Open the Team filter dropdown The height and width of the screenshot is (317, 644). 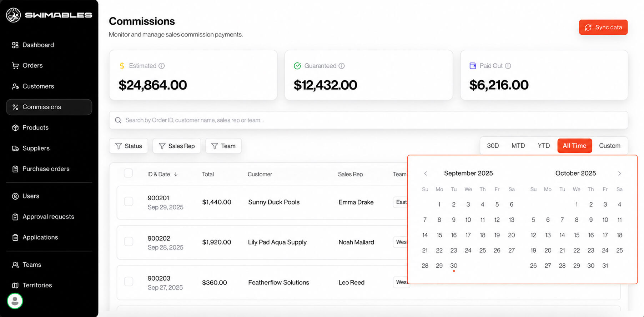coord(223,146)
